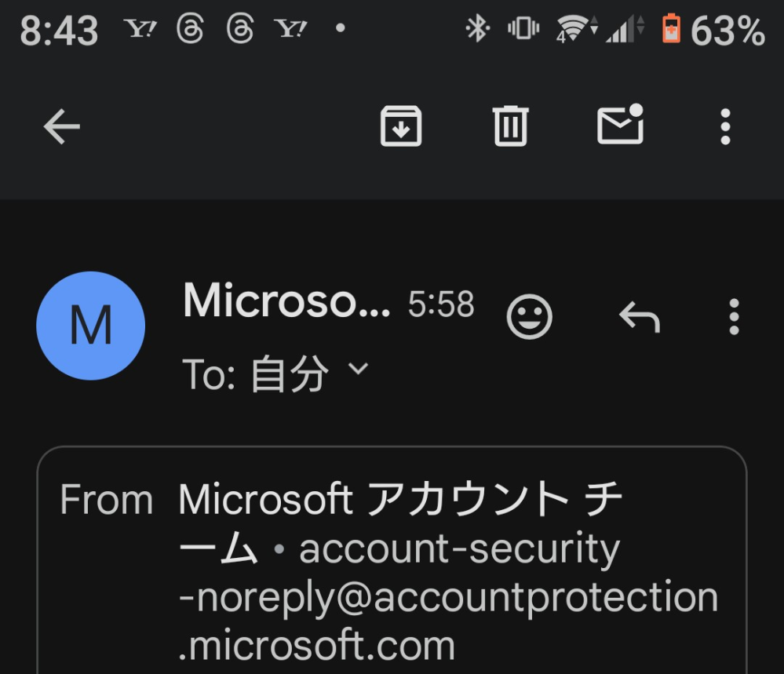Tap the first Threads notification icon in status bar
This screenshot has width=784, height=674.
tap(190, 28)
